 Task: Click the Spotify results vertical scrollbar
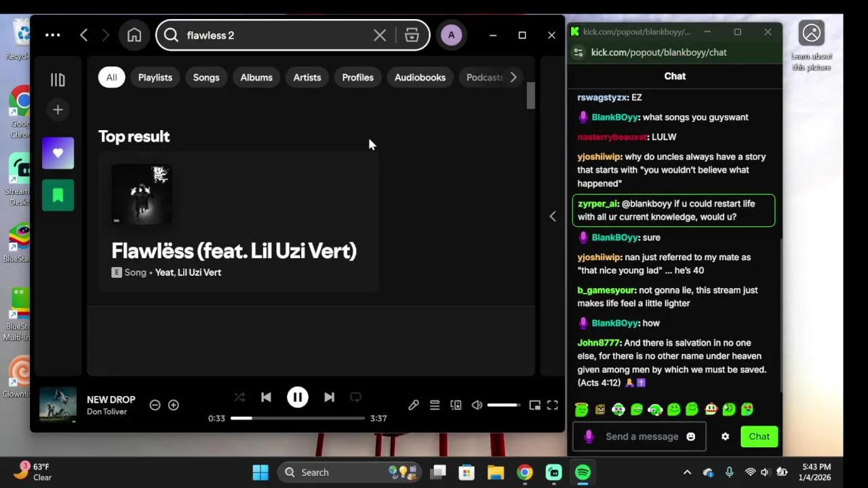tap(531, 96)
